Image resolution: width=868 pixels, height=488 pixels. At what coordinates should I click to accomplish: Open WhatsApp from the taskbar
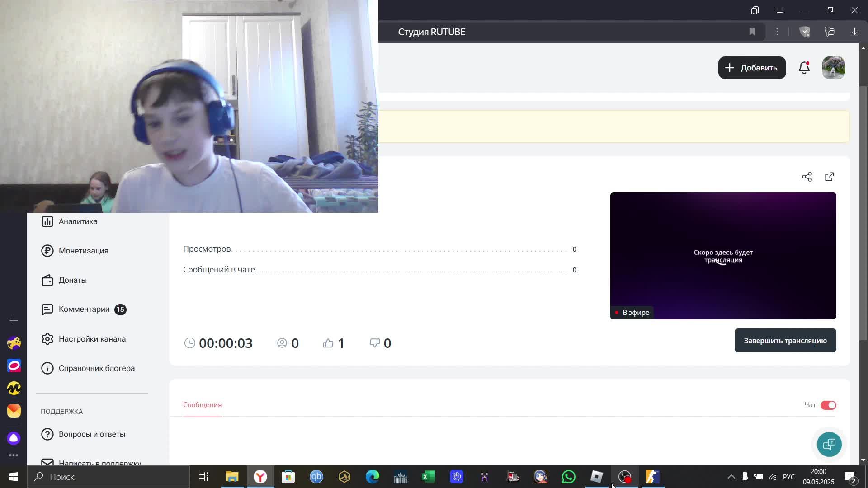568,477
